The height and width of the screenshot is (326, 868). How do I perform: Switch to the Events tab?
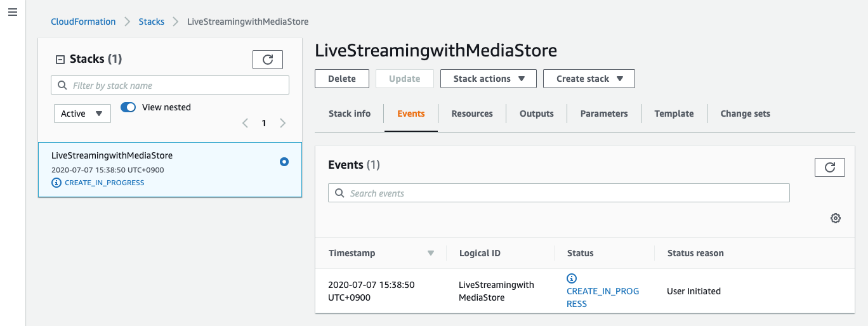[411, 114]
